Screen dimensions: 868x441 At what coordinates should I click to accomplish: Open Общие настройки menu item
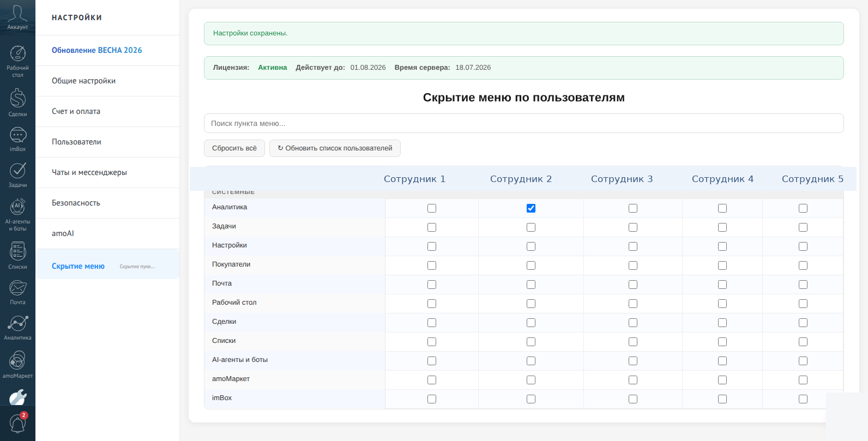[107, 81]
